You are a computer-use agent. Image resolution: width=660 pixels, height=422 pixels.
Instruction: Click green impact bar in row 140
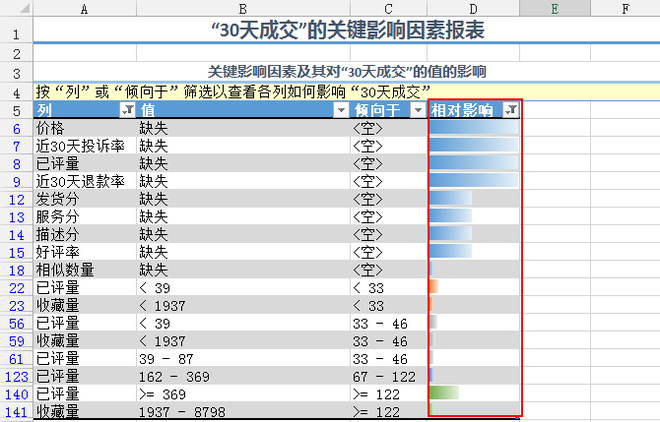(444, 393)
